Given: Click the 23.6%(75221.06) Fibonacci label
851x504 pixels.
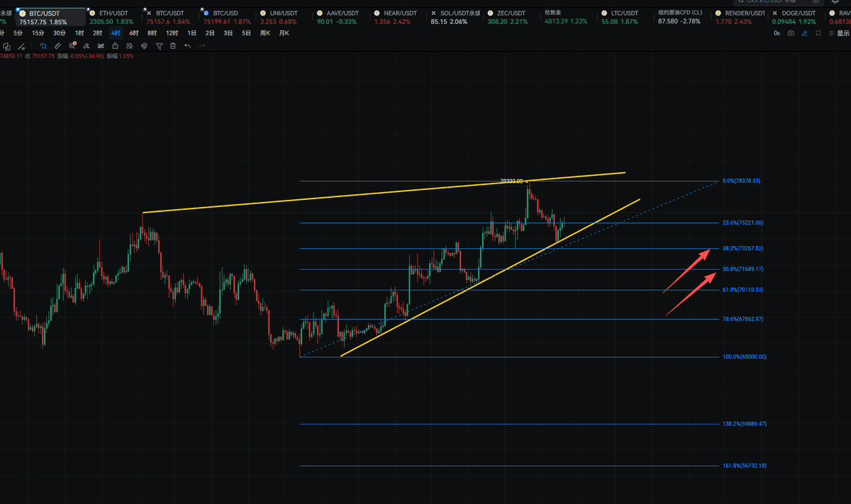Looking at the screenshot, I should pyautogui.click(x=743, y=223).
